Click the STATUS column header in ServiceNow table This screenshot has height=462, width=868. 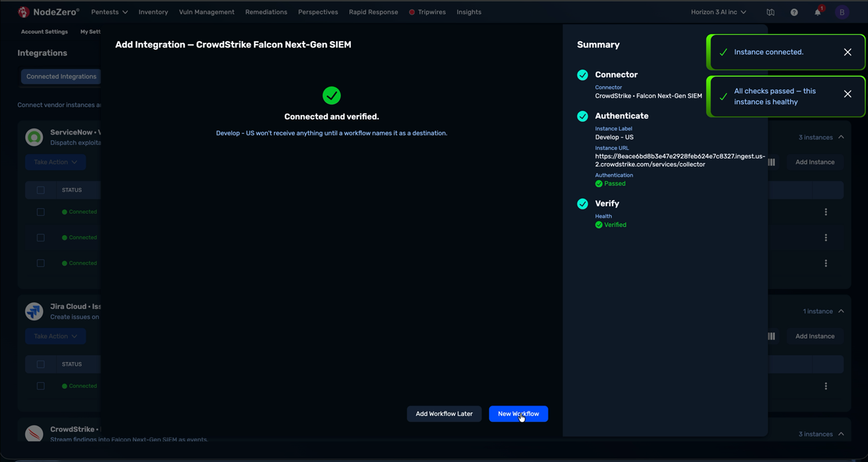[72, 190]
